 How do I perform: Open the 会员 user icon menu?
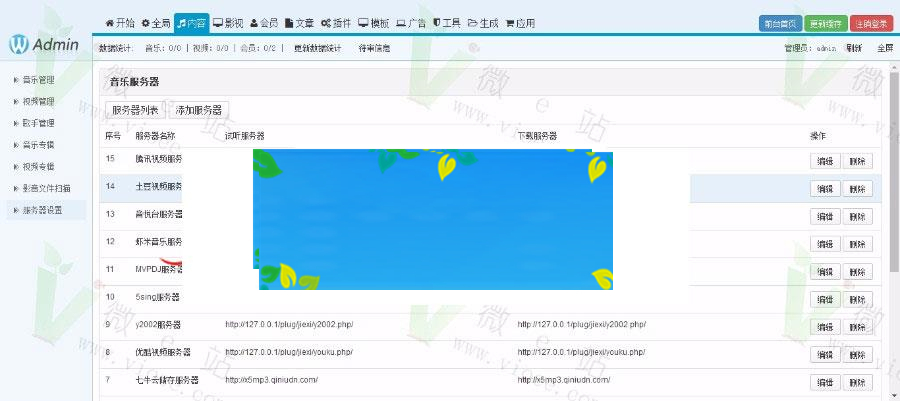click(x=264, y=22)
